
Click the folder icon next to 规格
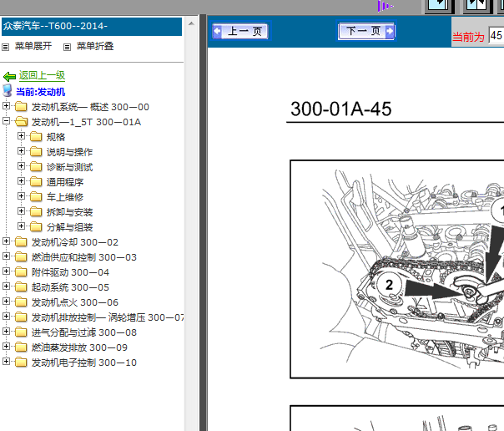36,136
